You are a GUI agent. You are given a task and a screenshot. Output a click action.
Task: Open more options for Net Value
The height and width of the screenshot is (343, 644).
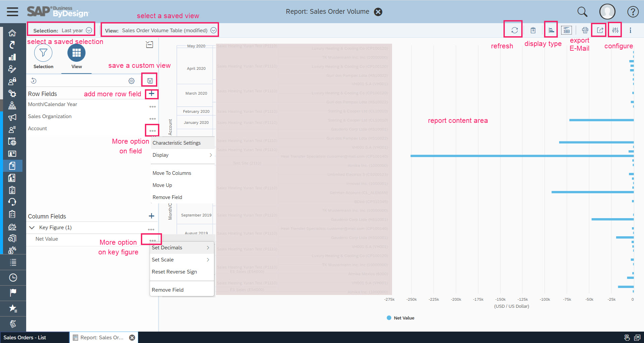point(153,241)
